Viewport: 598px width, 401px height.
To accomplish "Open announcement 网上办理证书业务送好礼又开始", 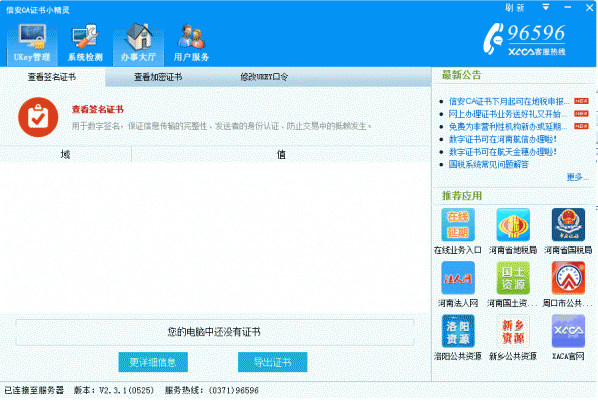I will pyautogui.click(x=507, y=114).
